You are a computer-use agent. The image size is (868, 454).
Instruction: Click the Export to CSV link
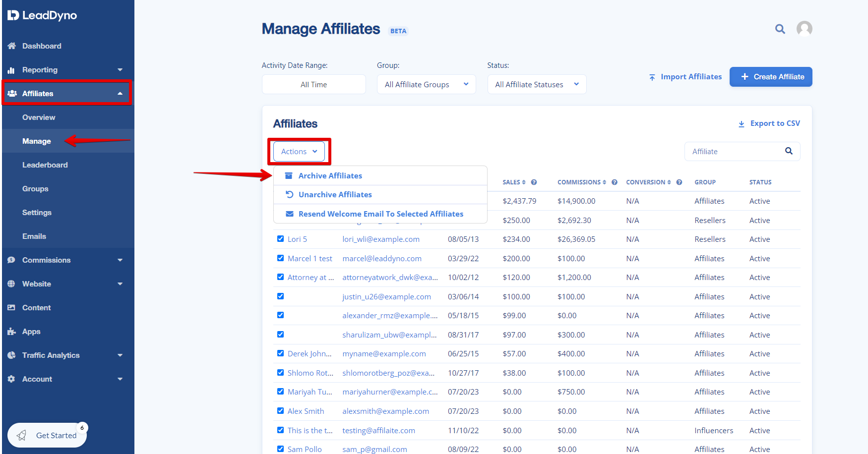pyautogui.click(x=769, y=123)
